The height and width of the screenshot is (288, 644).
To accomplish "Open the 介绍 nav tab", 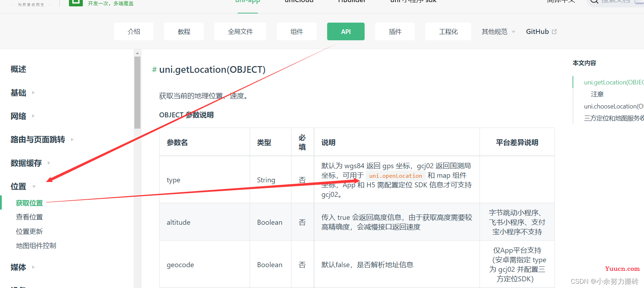I will (x=134, y=31).
